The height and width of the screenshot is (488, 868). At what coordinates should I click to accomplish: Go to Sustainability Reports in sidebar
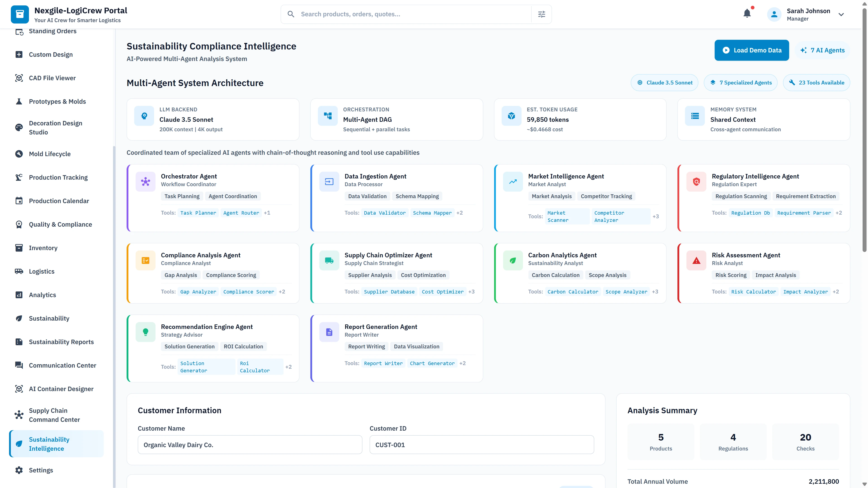pyautogui.click(x=61, y=342)
